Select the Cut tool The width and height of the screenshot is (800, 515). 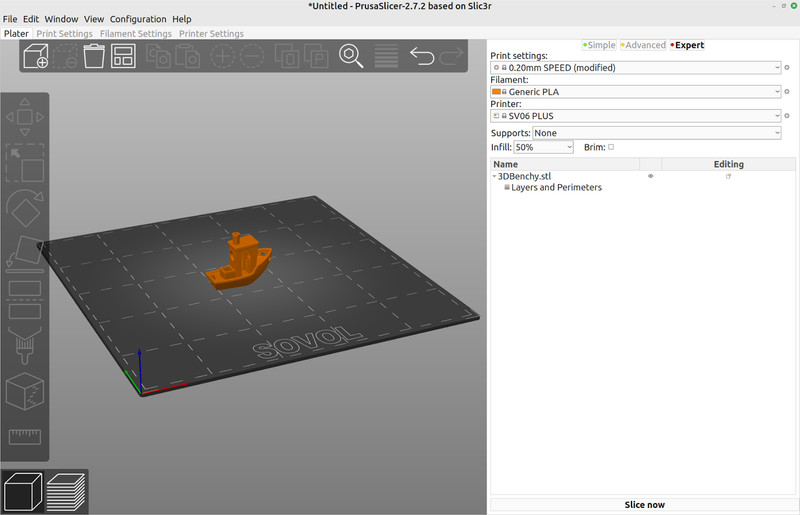coord(25,300)
